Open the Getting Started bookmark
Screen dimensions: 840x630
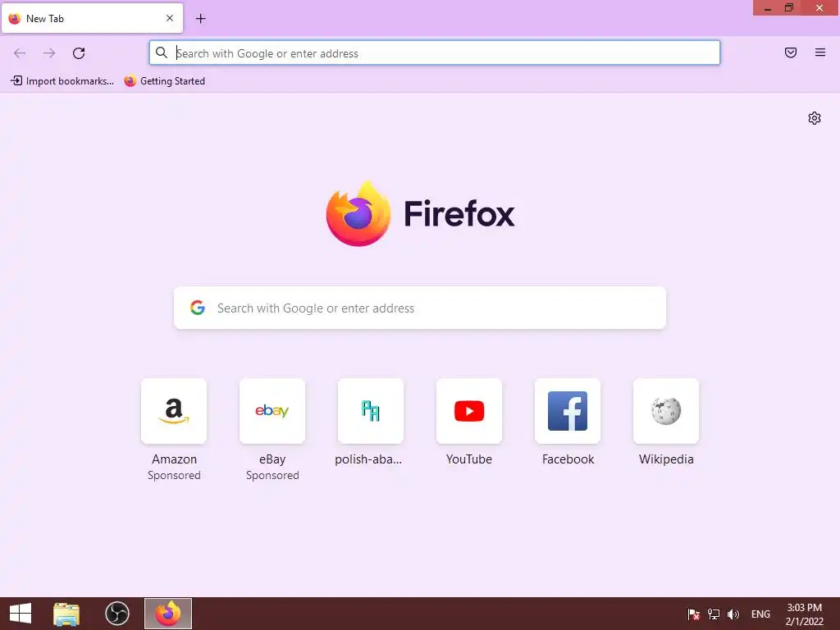pyautogui.click(x=164, y=81)
